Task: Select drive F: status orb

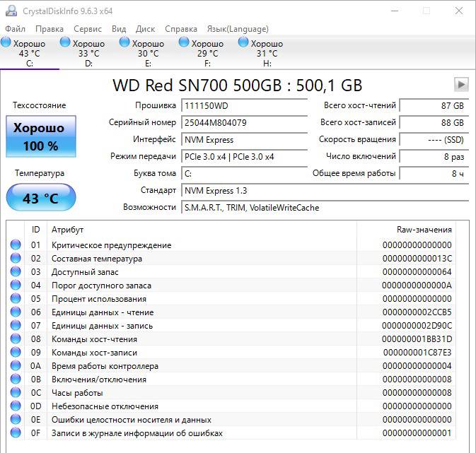Action: point(184,42)
